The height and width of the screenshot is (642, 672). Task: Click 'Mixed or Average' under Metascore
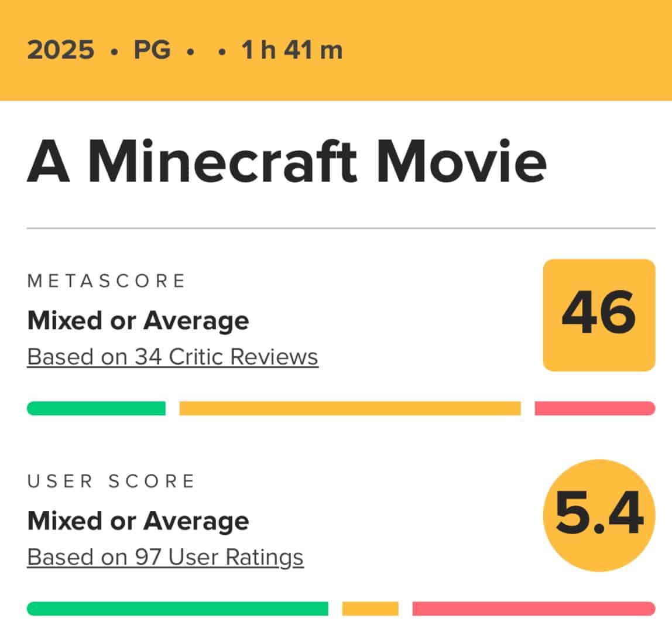(x=138, y=321)
